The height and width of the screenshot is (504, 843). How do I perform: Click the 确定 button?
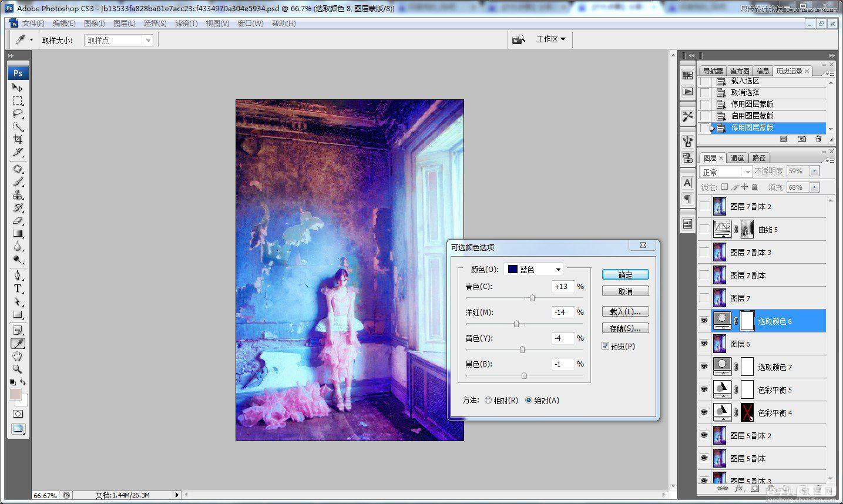pyautogui.click(x=626, y=275)
